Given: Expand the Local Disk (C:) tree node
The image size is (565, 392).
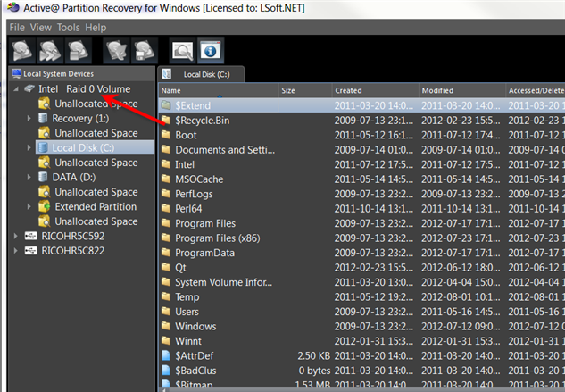Looking at the screenshot, I should pyautogui.click(x=29, y=147).
